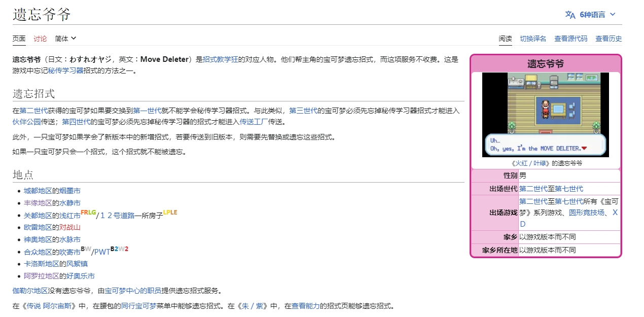The image size is (644, 317).
Task: Open 第二世代 link in 出场世代 row
Action: [533, 189]
